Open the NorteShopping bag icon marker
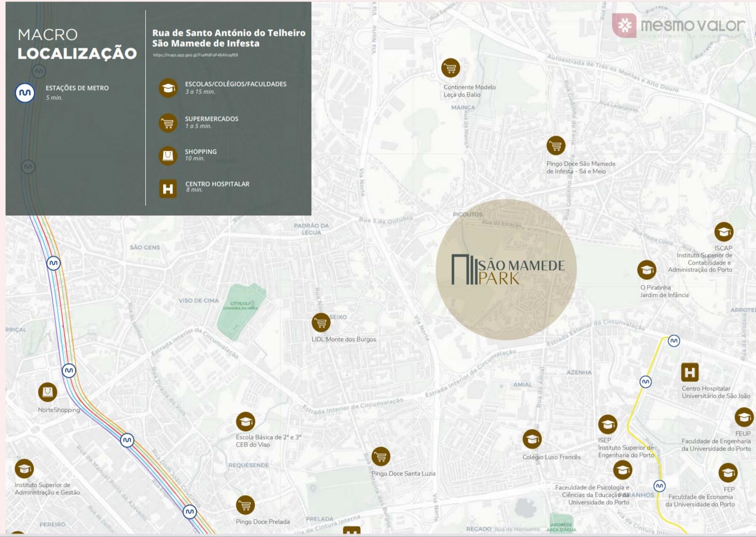Screen dimensions: 756x537 [48, 392]
